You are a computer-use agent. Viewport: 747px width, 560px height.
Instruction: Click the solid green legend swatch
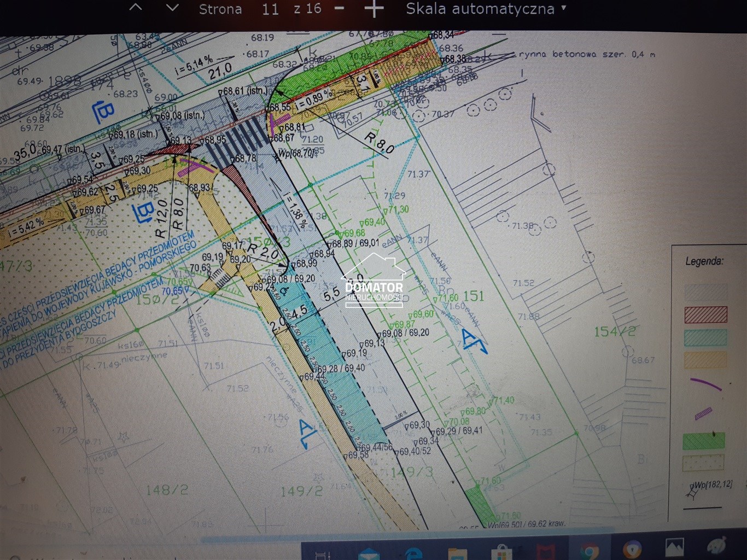coord(704,440)
